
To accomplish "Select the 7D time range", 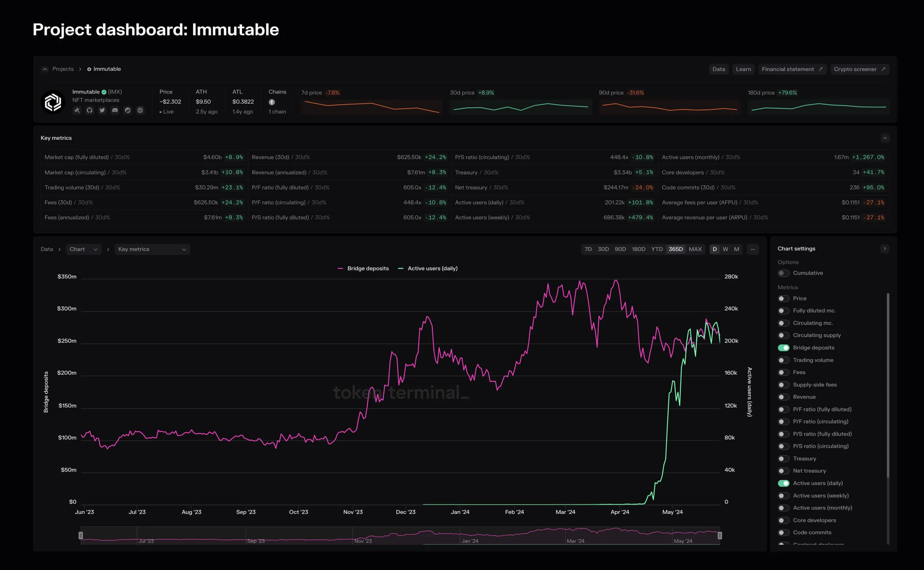I will (x=588, y=249).
